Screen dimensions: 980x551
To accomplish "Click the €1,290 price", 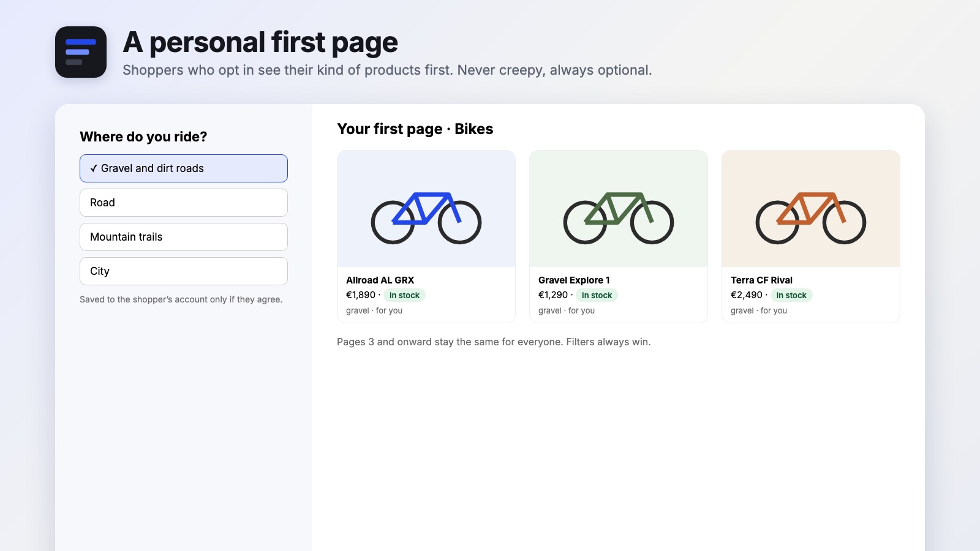I will pos(553,295).
